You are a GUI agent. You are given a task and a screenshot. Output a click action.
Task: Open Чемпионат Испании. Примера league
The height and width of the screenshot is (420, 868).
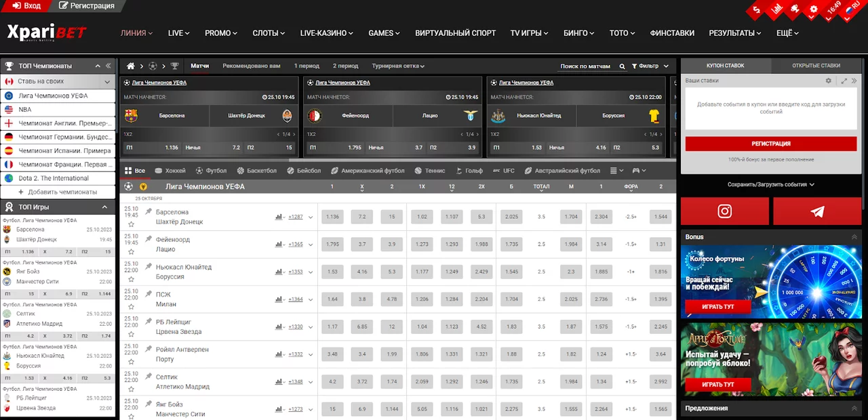coord(58,150)
